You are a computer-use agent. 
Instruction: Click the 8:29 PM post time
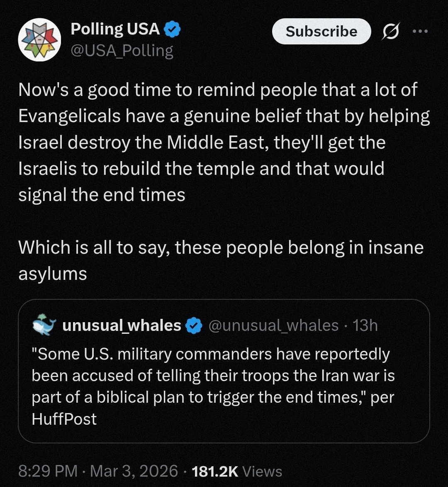(x=48, y=471)
